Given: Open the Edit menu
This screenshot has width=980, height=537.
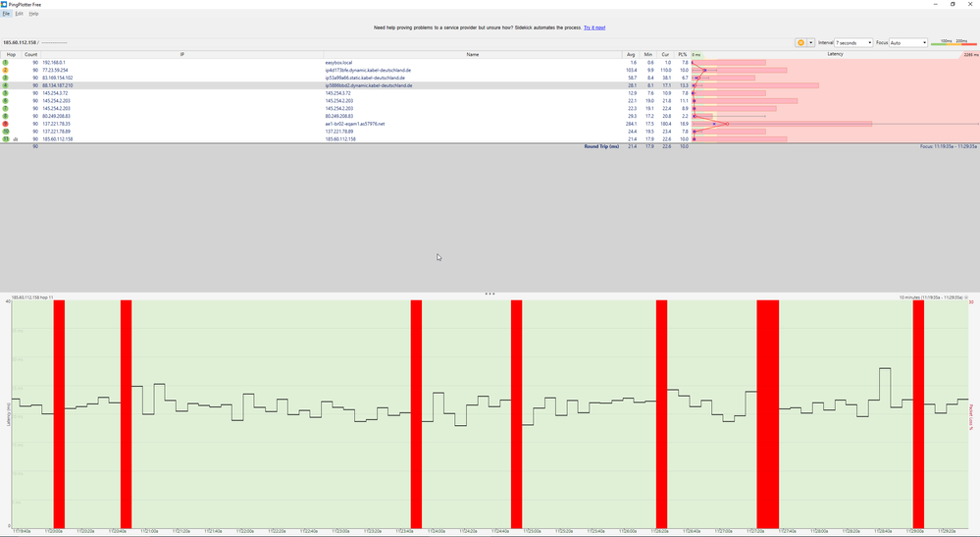Looking at the screenshot, I should click(20, 14).
